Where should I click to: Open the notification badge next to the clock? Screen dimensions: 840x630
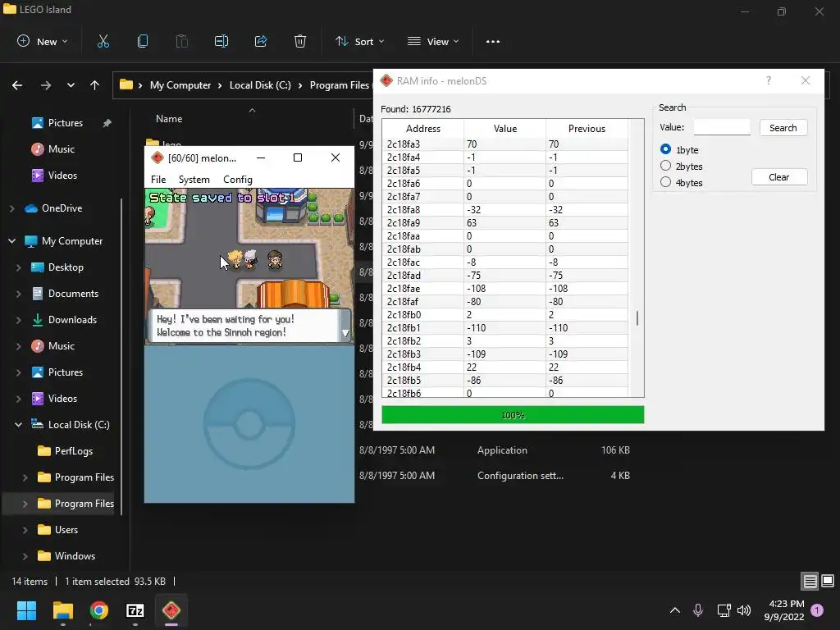[x=817, y=610]
